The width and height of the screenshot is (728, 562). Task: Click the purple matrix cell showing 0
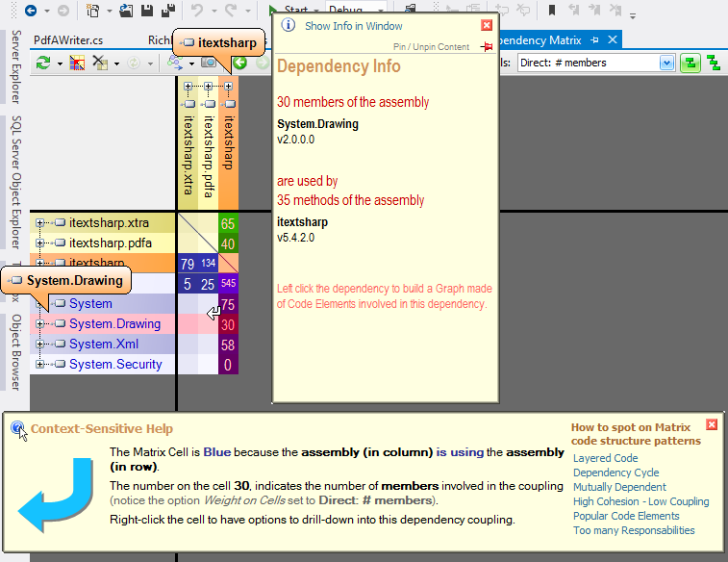pos(228,365)
